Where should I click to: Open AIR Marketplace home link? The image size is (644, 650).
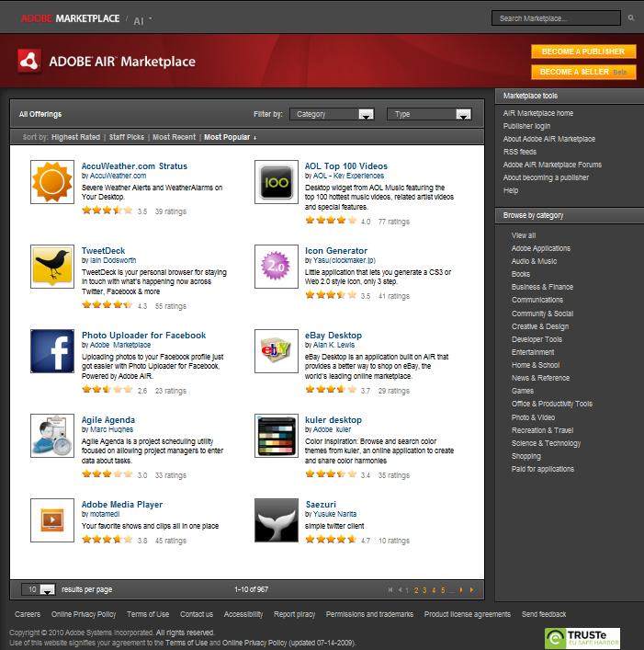point(538,113)
